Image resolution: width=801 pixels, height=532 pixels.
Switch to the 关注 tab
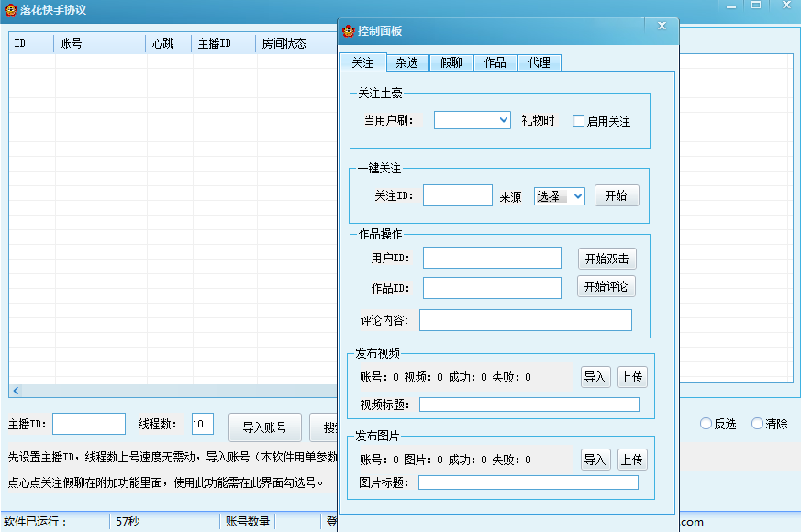coord(362,62)
